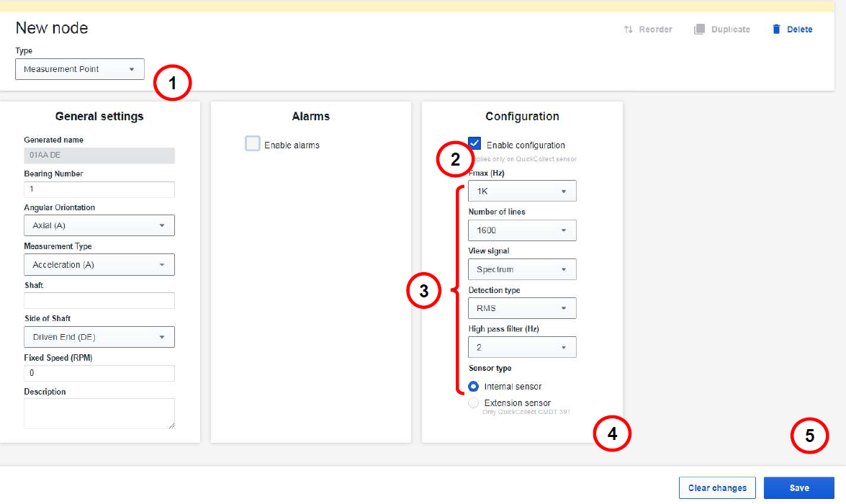Click the Bearing Number input field
Viewport: 846px width, 504px height.
[99, 189]
